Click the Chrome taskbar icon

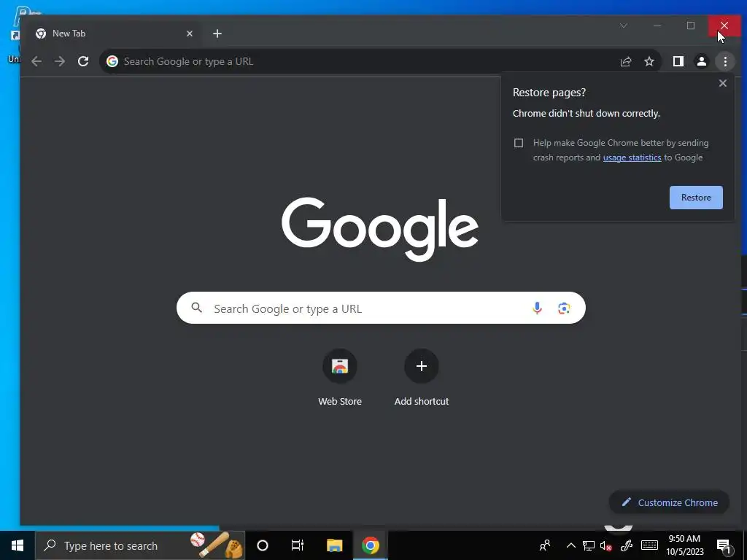[x=370, y=545]
